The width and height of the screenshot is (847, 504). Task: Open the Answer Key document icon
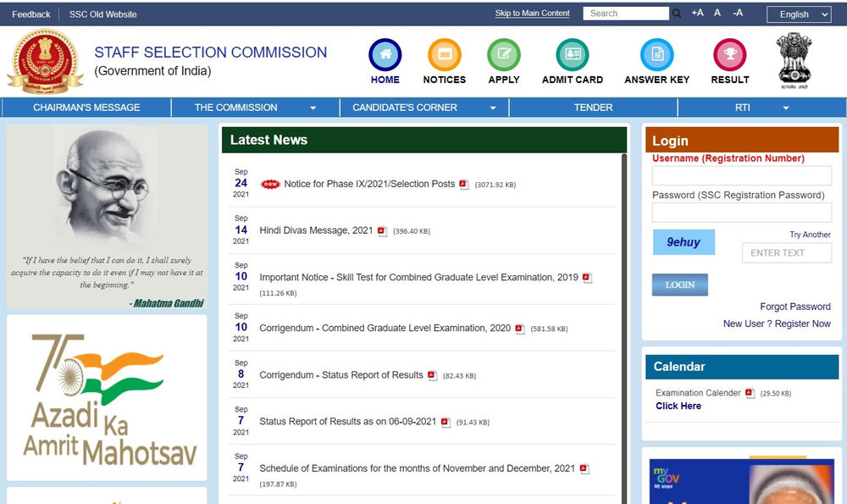point(657,54)
